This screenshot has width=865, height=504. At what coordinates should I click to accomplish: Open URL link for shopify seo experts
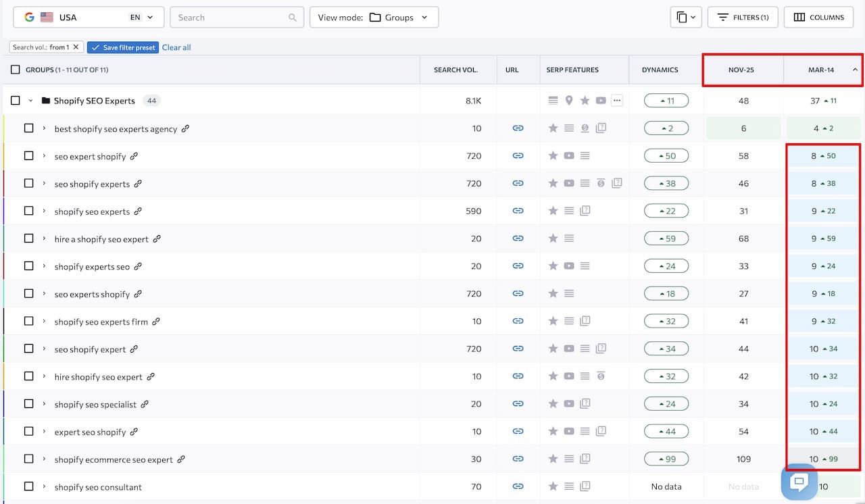pos(518,211)
